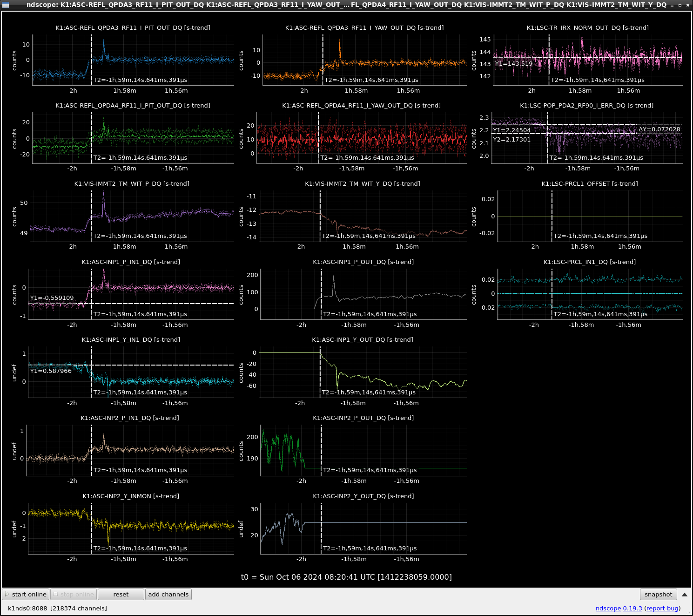The height and width of the screenshot is (616, 693).
Task: Select the K1:ASC-INP2_P_IN1_DQ plot title
Action: click(x=130, y=418)
